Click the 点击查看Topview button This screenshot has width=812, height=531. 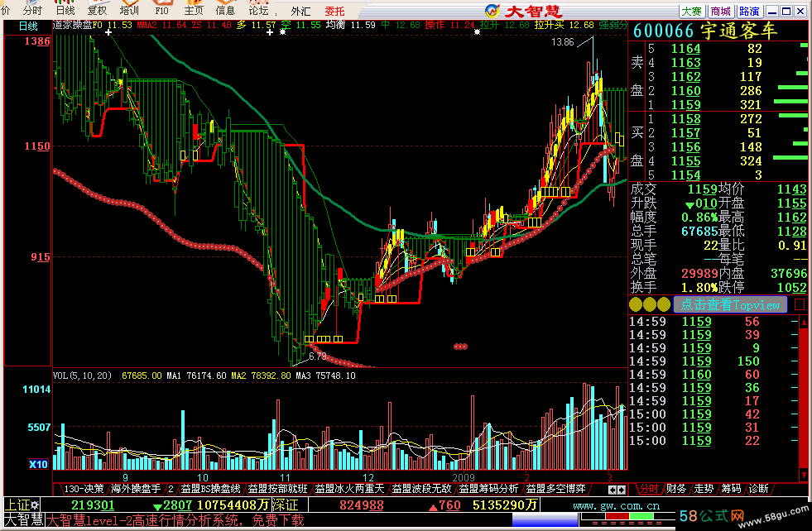click(730, 304)
